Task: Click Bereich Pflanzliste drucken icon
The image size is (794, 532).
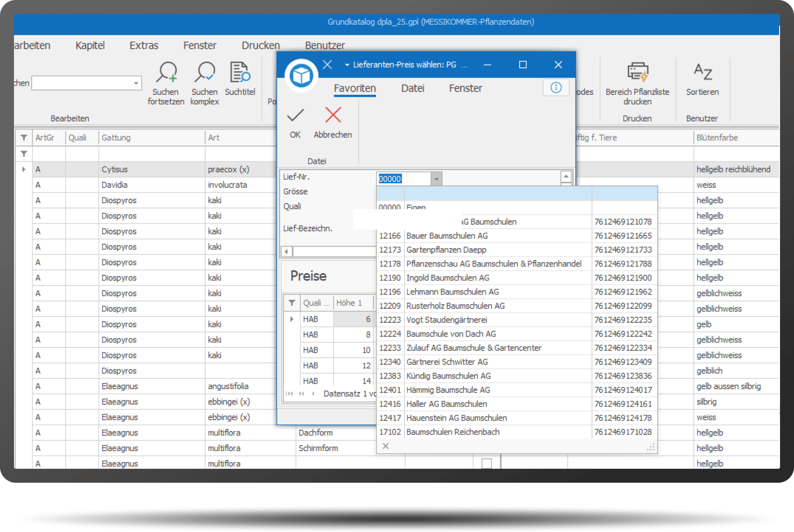Action: (638, 72)
